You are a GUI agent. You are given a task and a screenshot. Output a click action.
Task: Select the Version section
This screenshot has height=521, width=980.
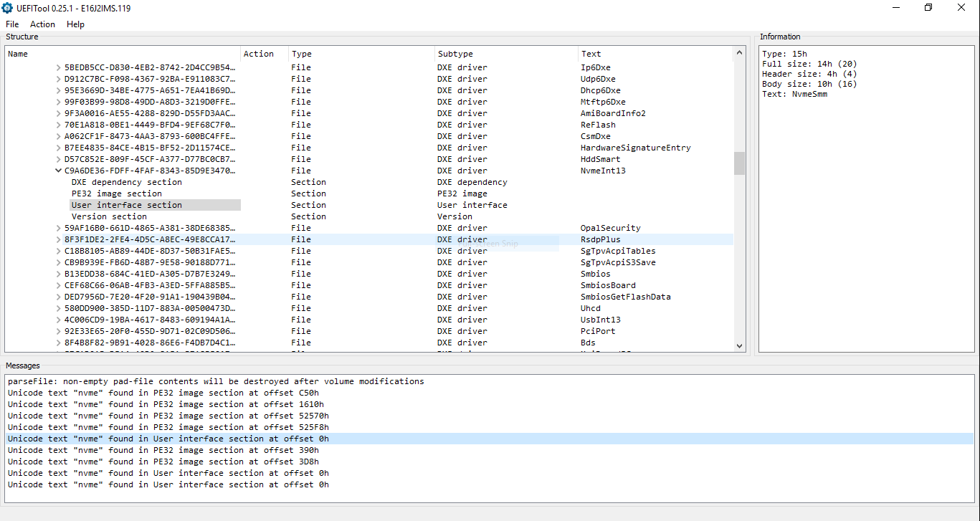click(x=109, y=216)
